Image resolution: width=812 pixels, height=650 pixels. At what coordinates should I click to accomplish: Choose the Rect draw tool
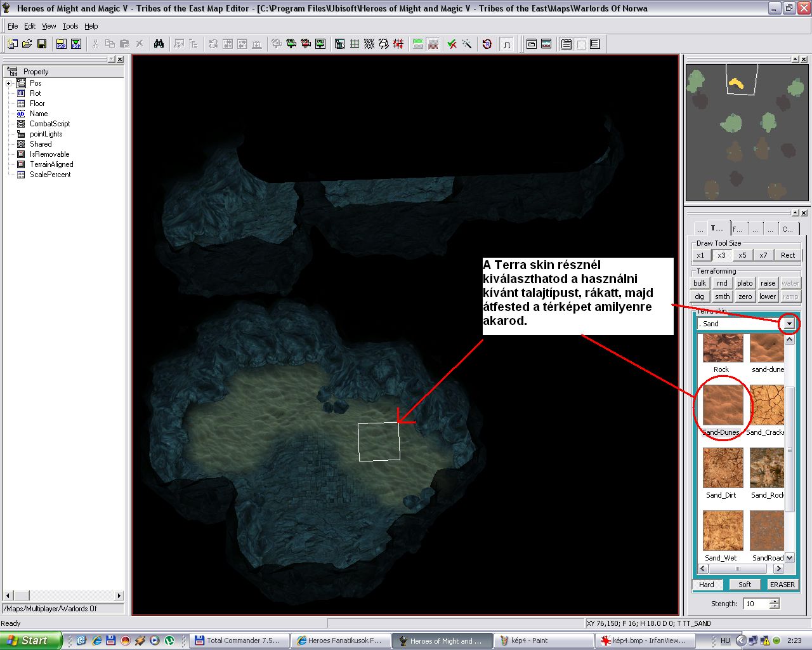tap(788, 255)
